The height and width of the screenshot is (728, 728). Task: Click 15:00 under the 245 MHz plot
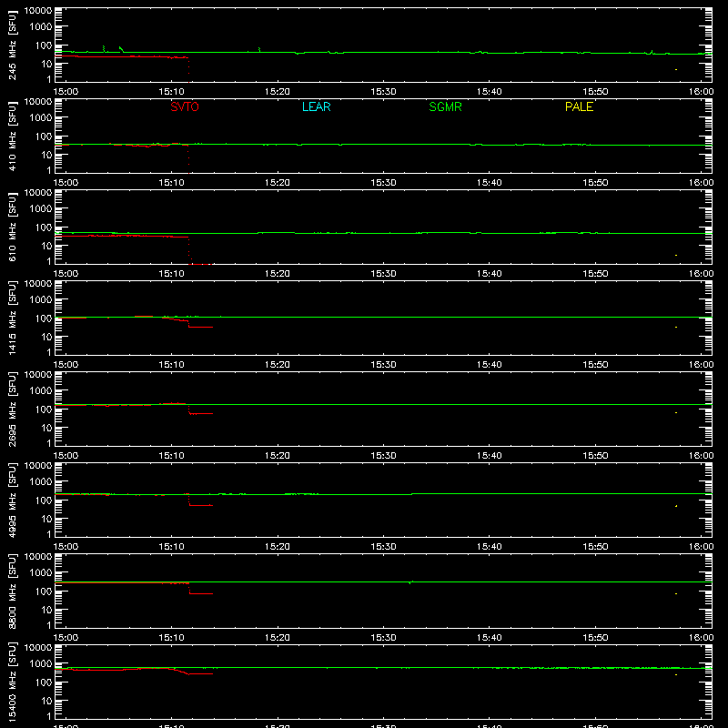pos(66,92)
